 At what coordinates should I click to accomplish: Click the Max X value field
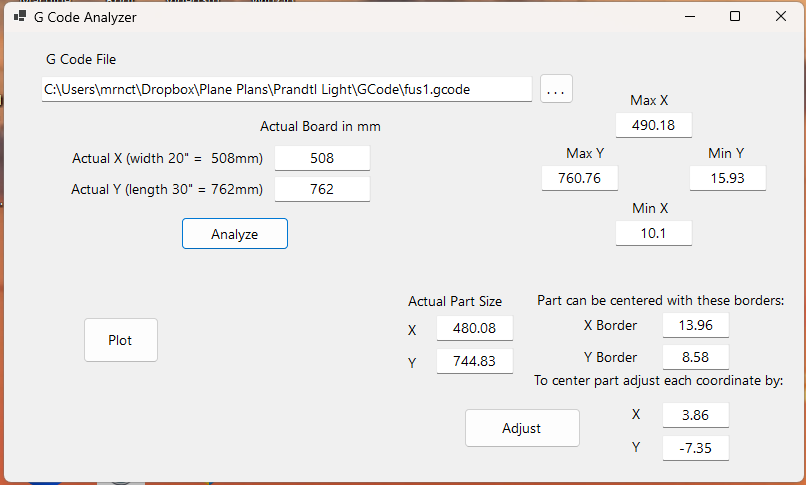[654, 125]
